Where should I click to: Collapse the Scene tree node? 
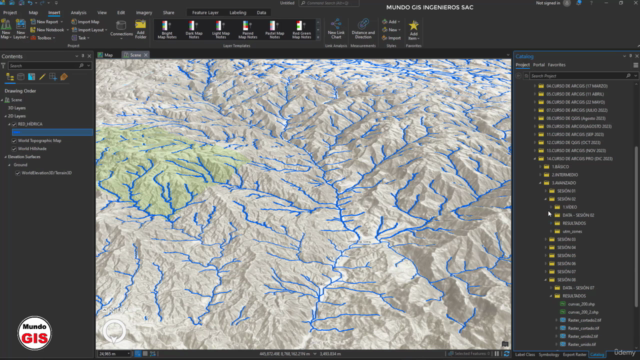tap(2, 100)
